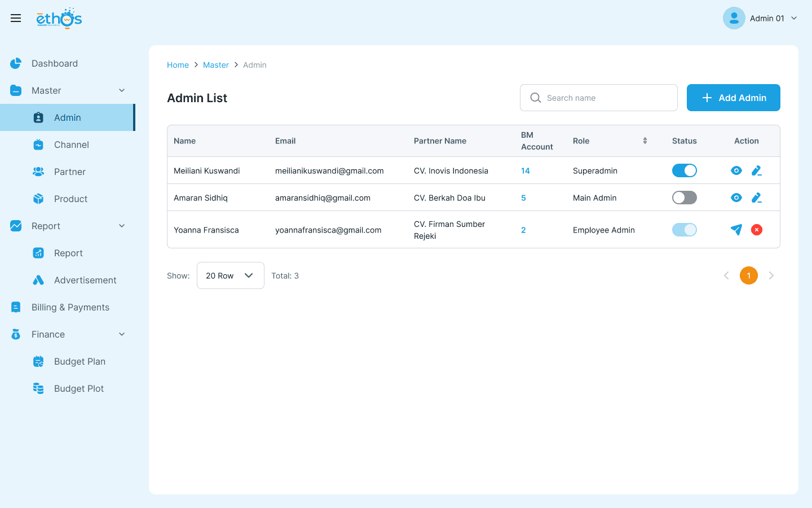812x508 pixels.
Task: Click the Admin badge icon in sidebar
Action: (38, 117)
